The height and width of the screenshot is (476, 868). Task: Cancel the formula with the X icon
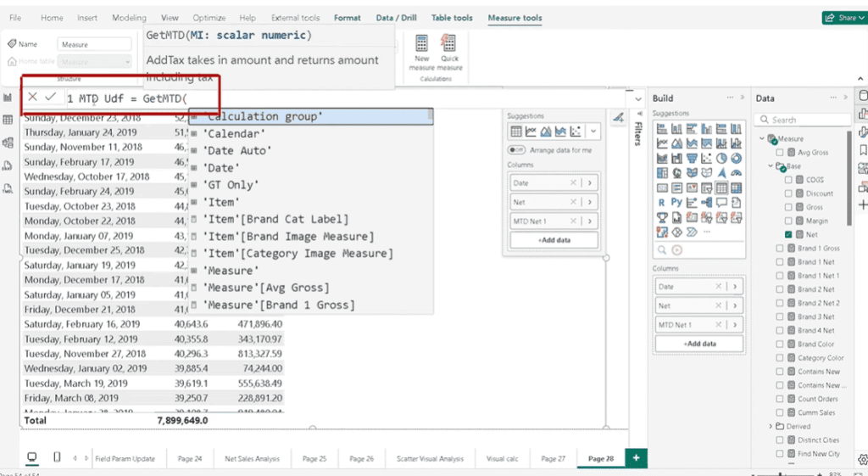[33, 97]
